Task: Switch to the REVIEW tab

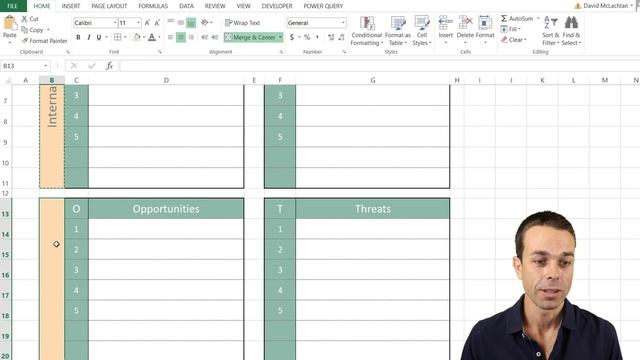Action: 215,6
